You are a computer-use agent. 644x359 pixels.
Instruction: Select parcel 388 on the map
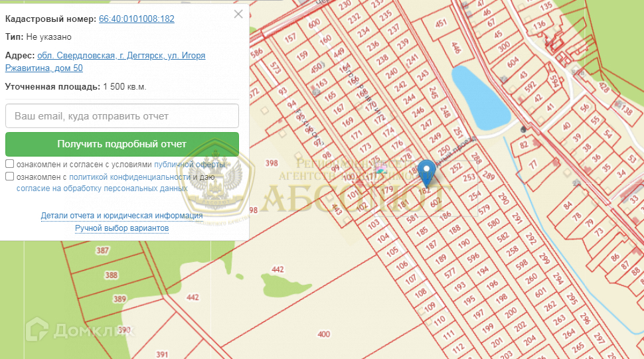[x=112, y=275]
